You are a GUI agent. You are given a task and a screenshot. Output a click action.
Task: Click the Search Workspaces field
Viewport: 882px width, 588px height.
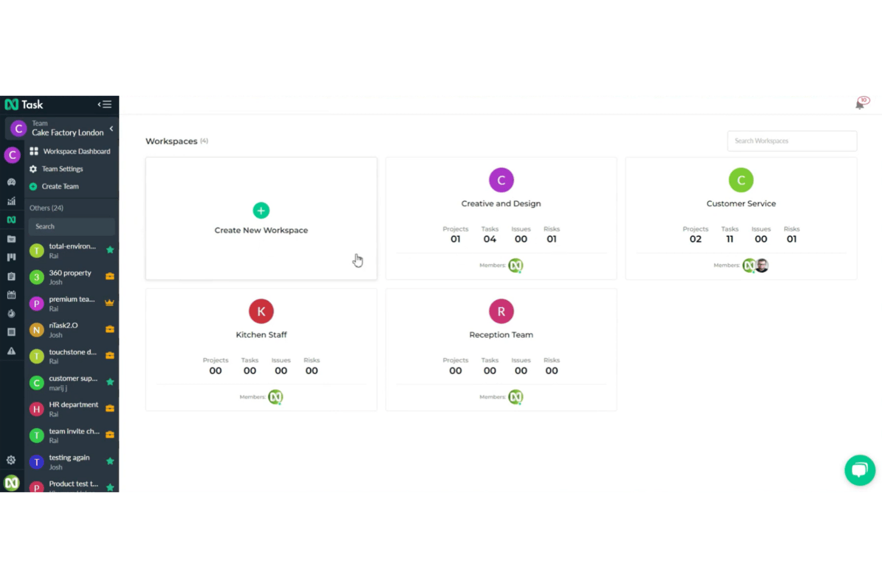tap(792, 141)
